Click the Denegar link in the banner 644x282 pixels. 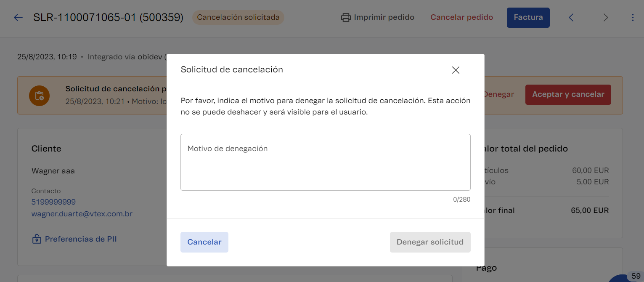coord(499,94)
